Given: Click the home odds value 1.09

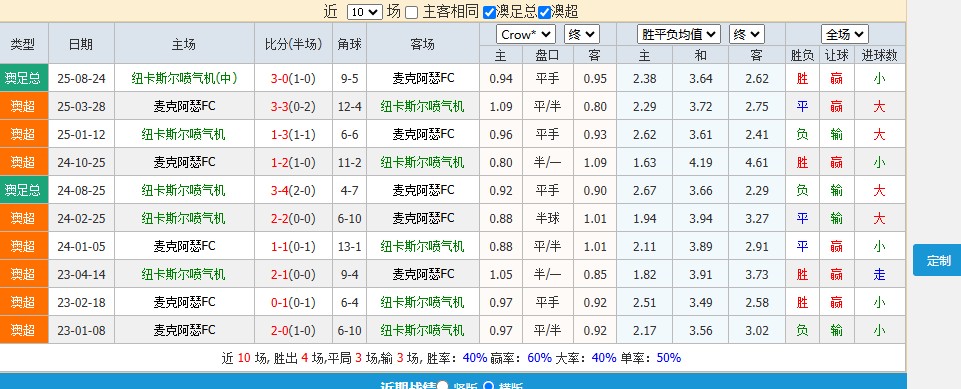Looking at the screenshot, I should pos(501,107).
